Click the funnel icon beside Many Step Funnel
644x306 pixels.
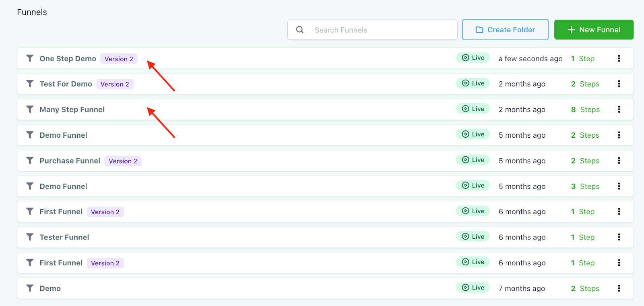point(30,109)
